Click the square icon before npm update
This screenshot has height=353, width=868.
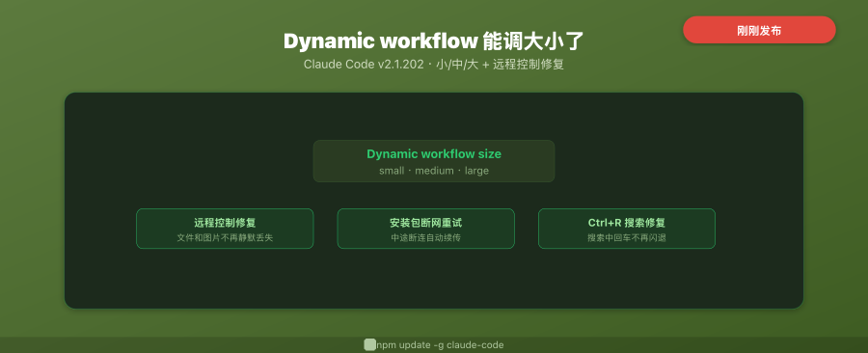[369, 344]
